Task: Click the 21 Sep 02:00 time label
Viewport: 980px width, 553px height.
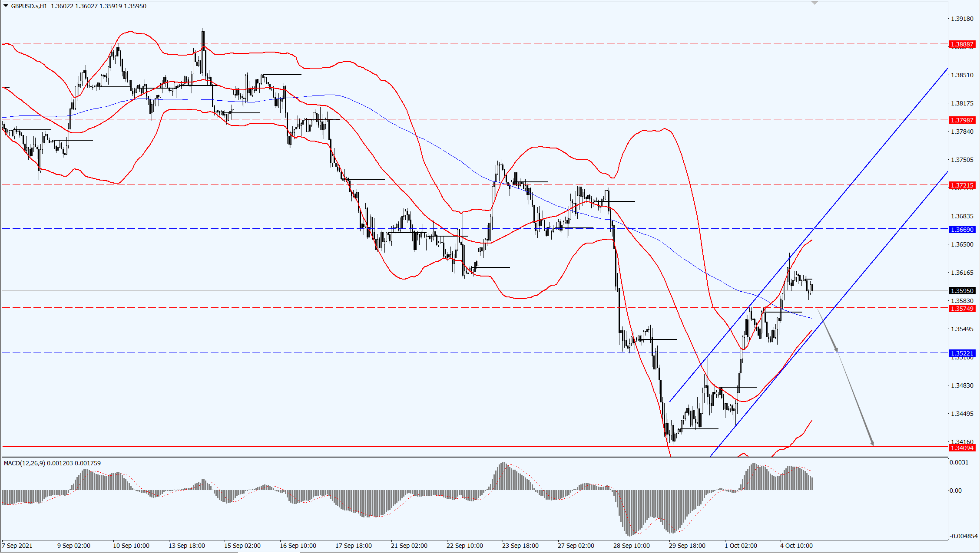Action: pyautogui.click(x=409, y=546)
